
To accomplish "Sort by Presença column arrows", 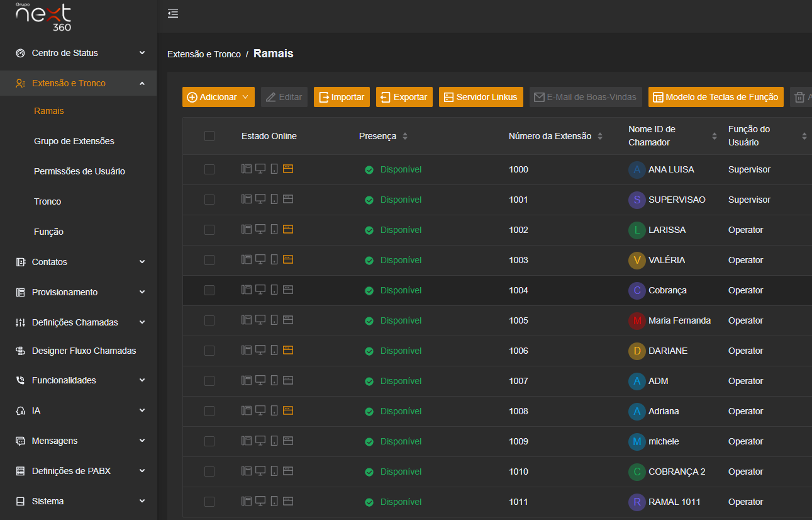I will point(405,136).
